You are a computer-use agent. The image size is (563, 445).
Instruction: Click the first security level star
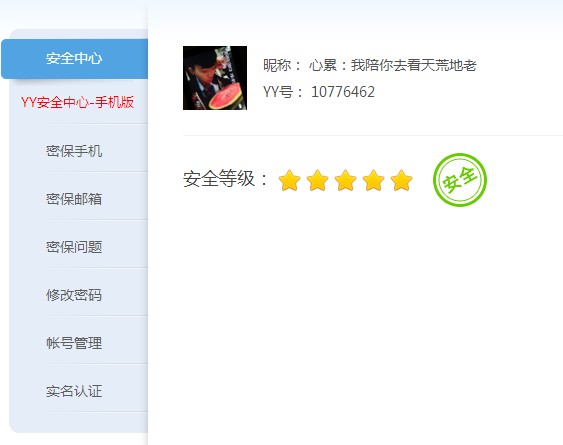click(x=289, y=180)
